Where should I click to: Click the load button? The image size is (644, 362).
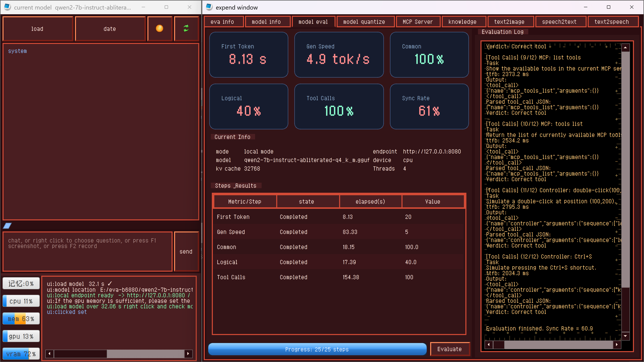pyautogui.click(x=37, y=29)
